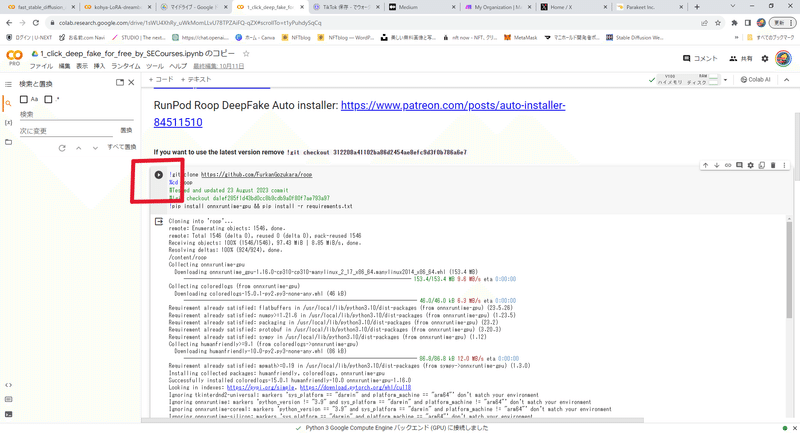The image size is (800, 433).
Task: Delete the code cell
Action: point(773,165)
